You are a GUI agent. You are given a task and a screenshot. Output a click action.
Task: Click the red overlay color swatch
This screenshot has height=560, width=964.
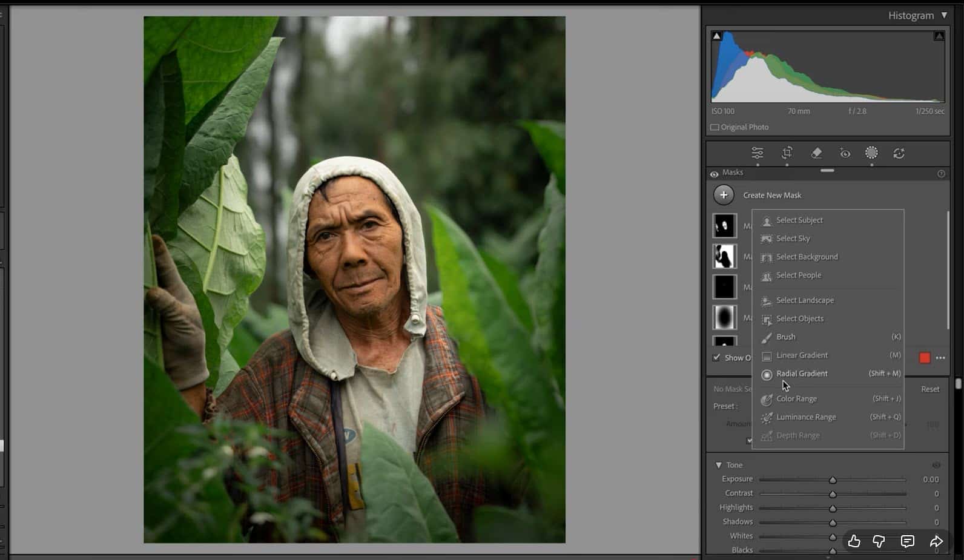[925, 358]
